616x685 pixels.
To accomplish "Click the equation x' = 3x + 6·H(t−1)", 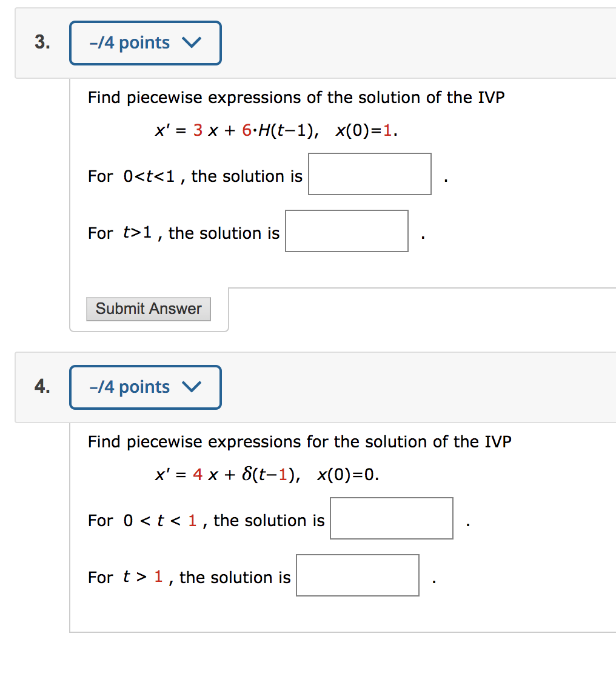I will [x=237, y=130].
